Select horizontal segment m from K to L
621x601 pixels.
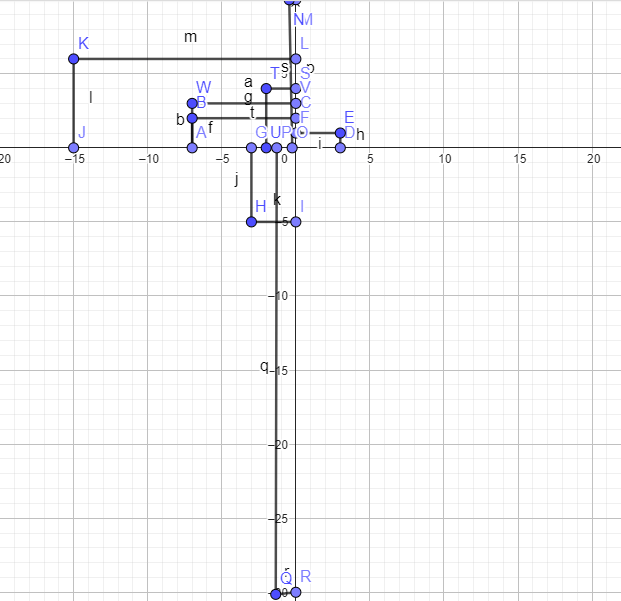(x=180, y=59)
